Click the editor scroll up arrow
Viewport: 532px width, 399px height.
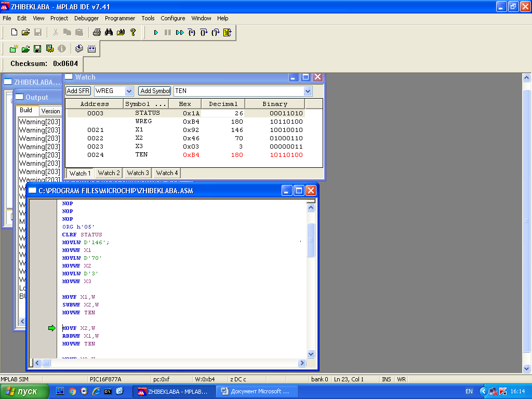click(311, 208)
